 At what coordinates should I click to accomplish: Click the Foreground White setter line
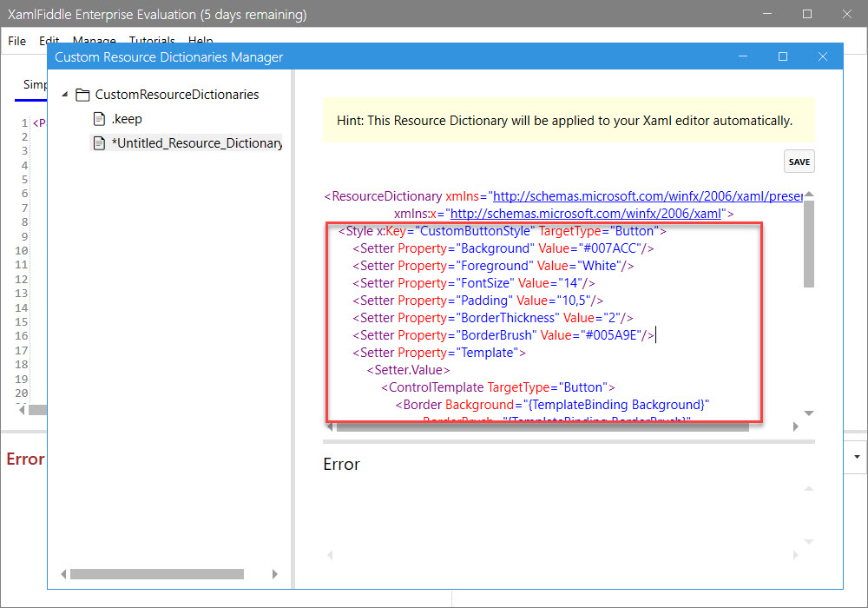click(x=493, y=266)
